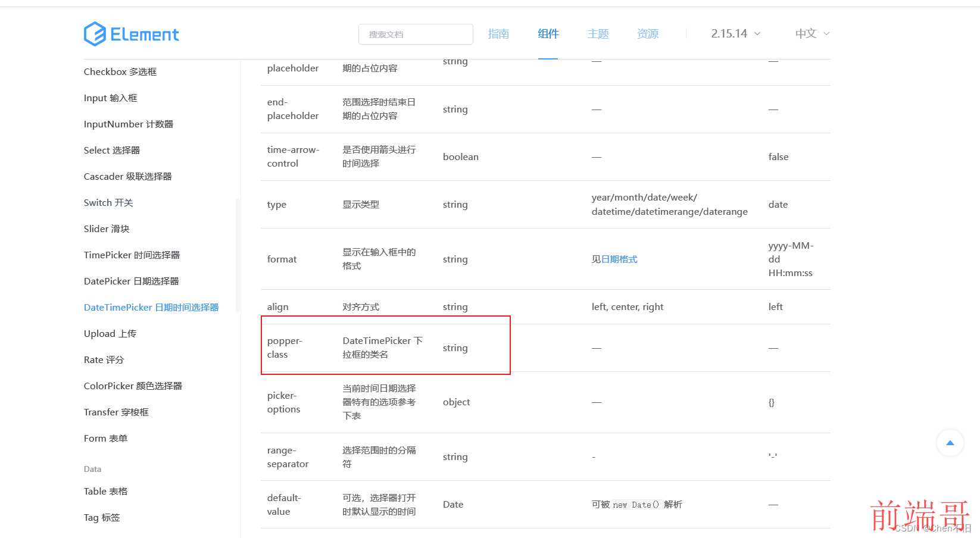Open the 主题 nav tab
The height and width of the screenshot is (538, 980).
(x=598, y=34)
